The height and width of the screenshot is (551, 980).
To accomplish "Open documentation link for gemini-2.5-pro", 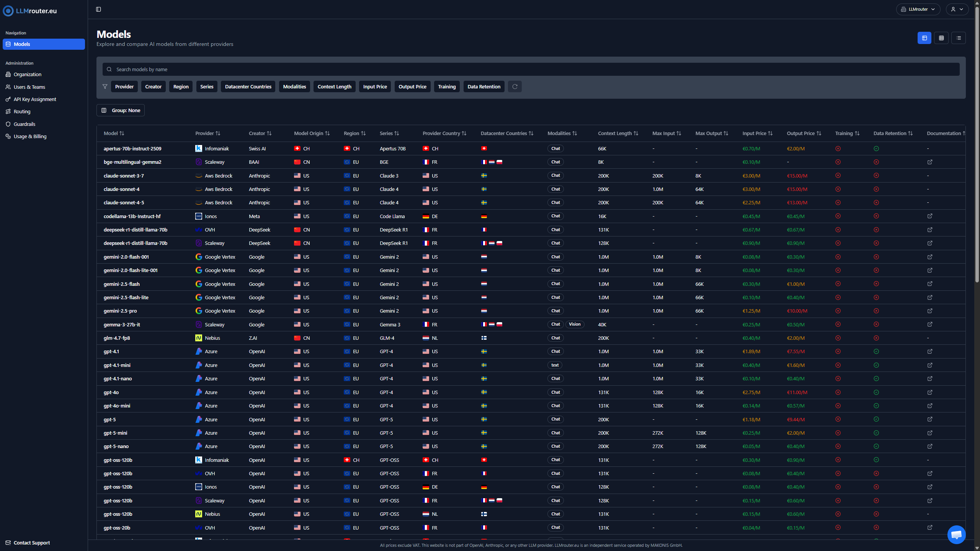I will pyautogui.click(x=930, y=311).
